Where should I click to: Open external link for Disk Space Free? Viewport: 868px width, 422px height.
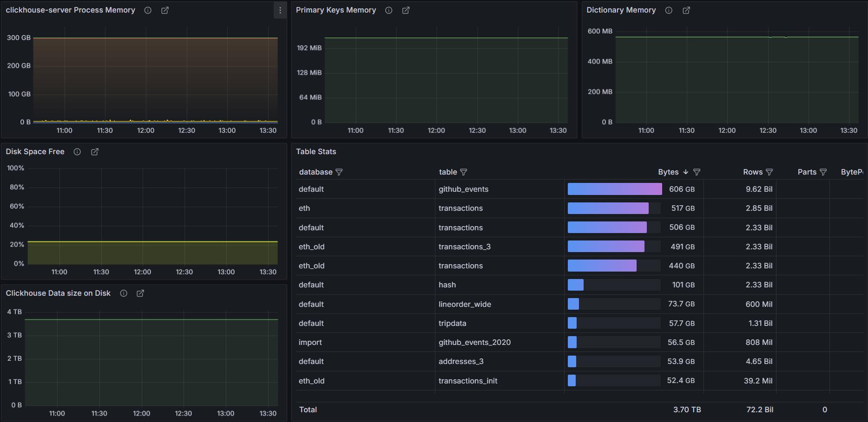point(95,152)
